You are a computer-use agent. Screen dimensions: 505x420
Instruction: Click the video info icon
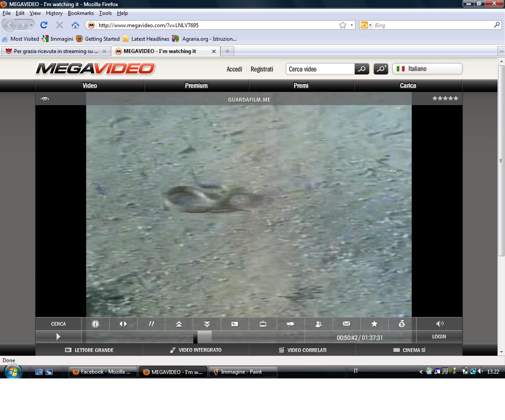(x=96, y=324)
